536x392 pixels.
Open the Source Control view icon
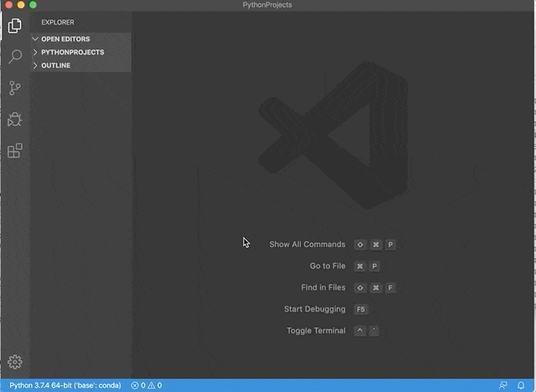tap(15, 88)
